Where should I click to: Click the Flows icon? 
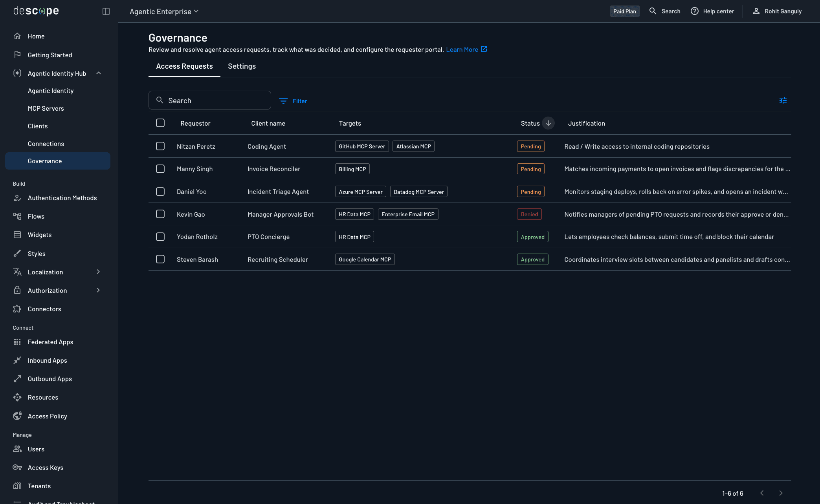pyautogui.click(x=17, y=216)
